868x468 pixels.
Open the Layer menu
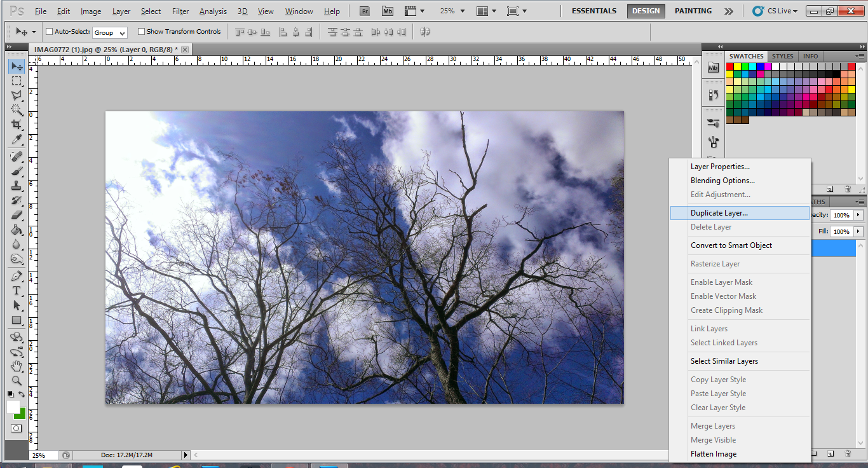(x=121, y=11)
